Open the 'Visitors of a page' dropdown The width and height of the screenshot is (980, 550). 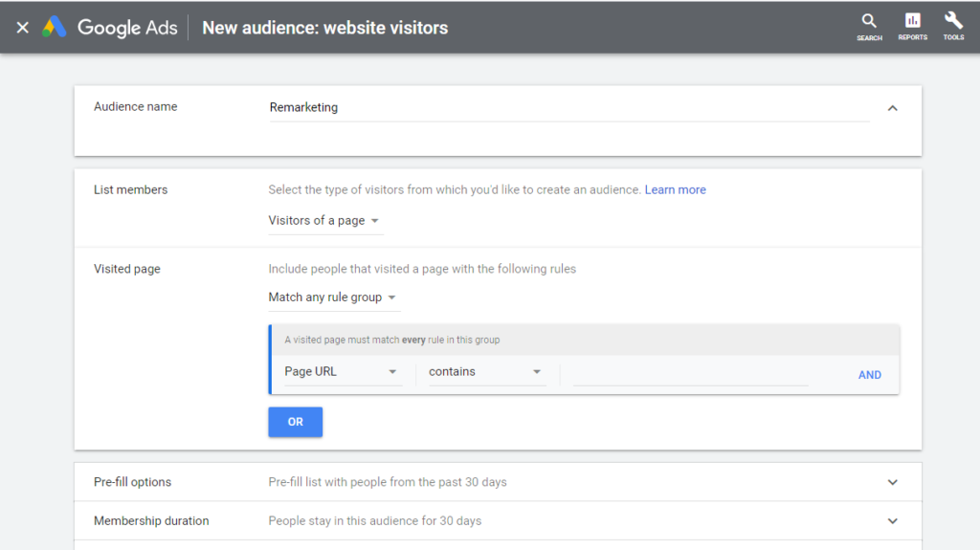pos(324,221)
